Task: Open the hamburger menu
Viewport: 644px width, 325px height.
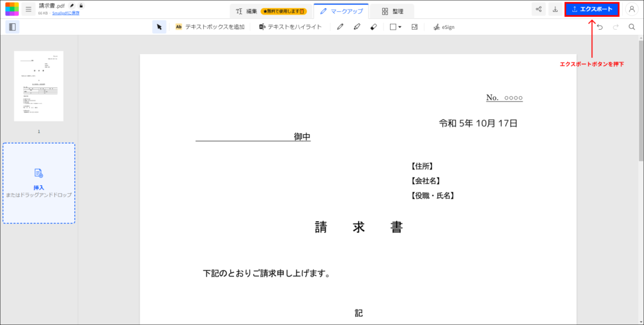Action: click(x=28, y=9)
